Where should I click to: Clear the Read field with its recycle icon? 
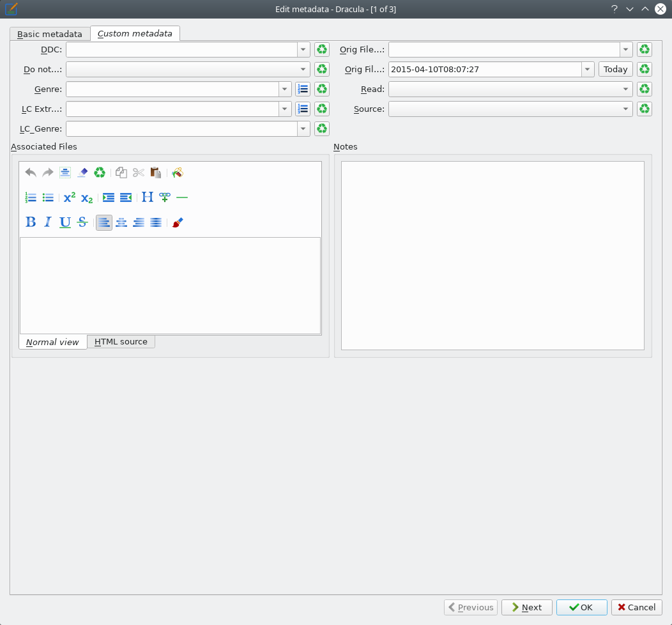[645, 89]
